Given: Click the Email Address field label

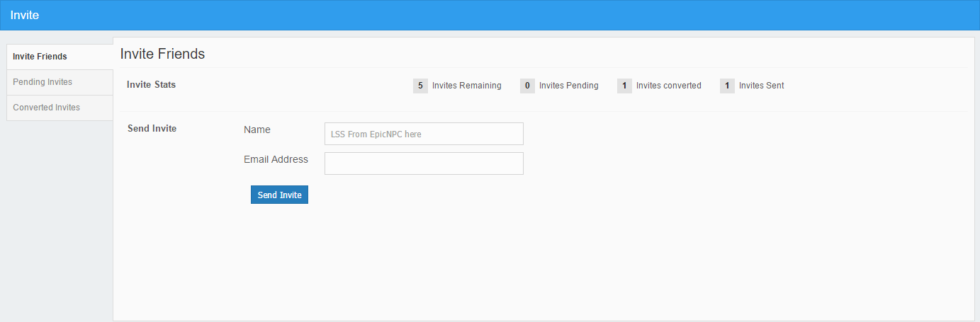Looking at the screenshot, I should tap(276, 159).
